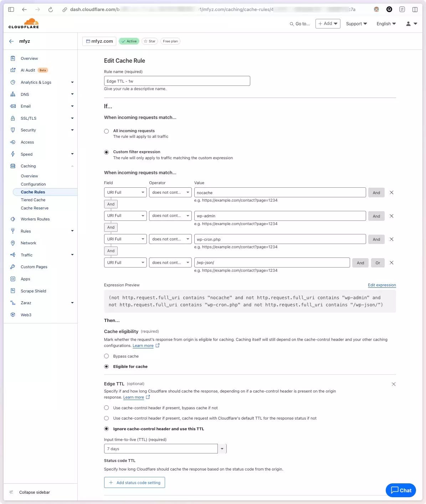The width and height of the screenshot is (426, 504).
Task: Select Use cache-control header if present option
Action: (x=106, y=407)
